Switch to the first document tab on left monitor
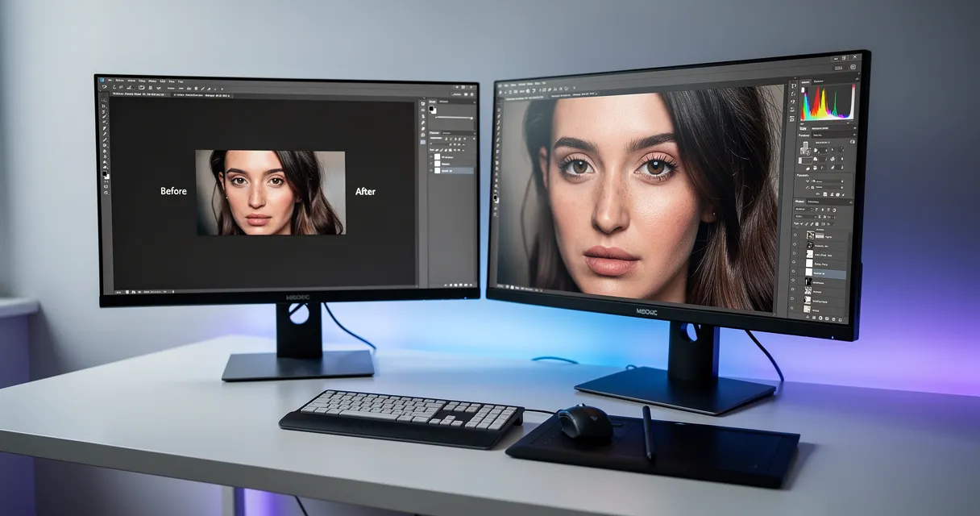This screenshot has height=516, width=980. pyautogui.click(x=138, y=94)
